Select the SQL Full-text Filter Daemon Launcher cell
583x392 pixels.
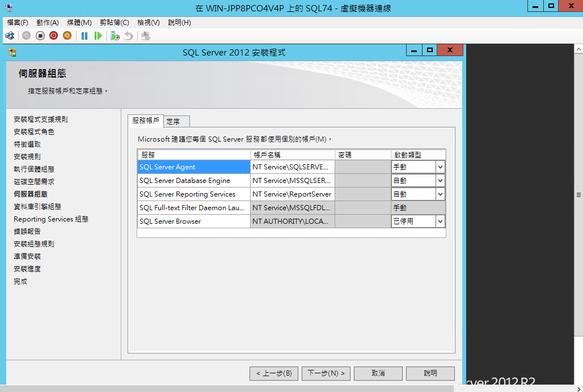tap(194, 208)
